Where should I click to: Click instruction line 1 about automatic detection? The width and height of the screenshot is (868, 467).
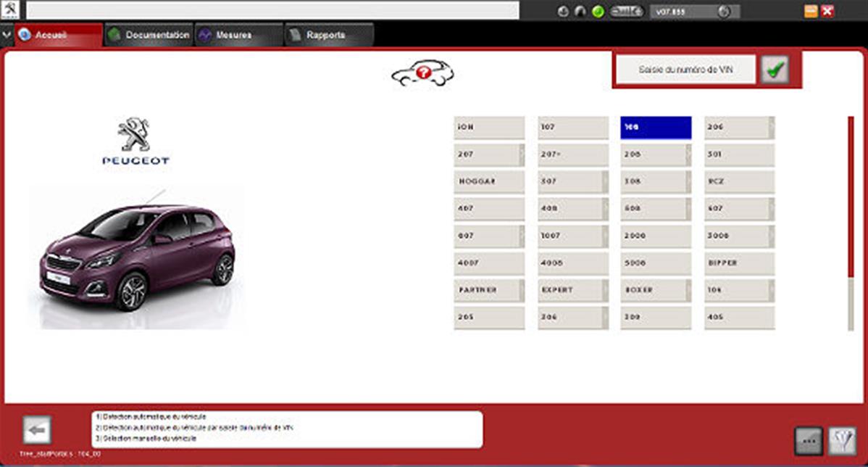[151, 416]
